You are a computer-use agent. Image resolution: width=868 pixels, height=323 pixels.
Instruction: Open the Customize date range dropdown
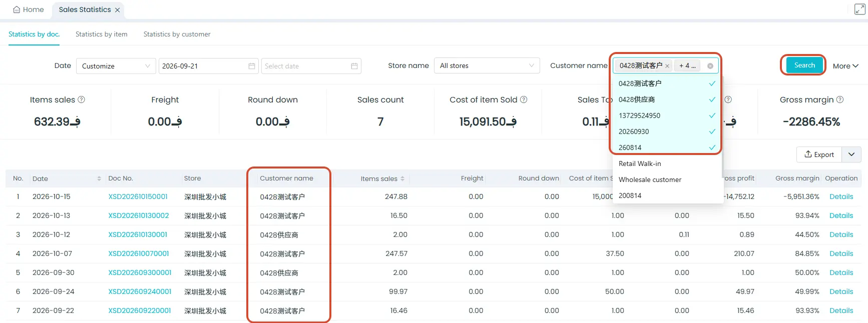(116, 66)
